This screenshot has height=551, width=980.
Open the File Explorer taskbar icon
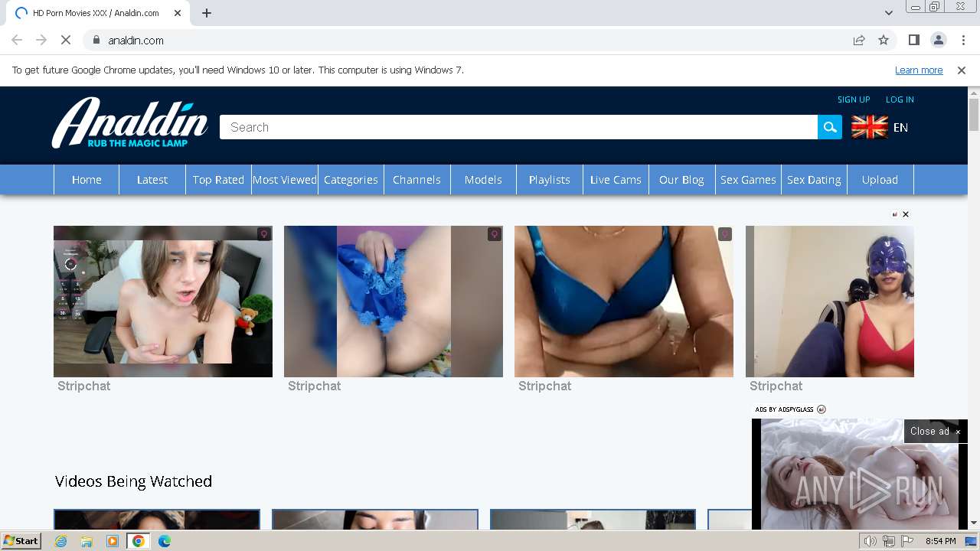tap(87, 541)
